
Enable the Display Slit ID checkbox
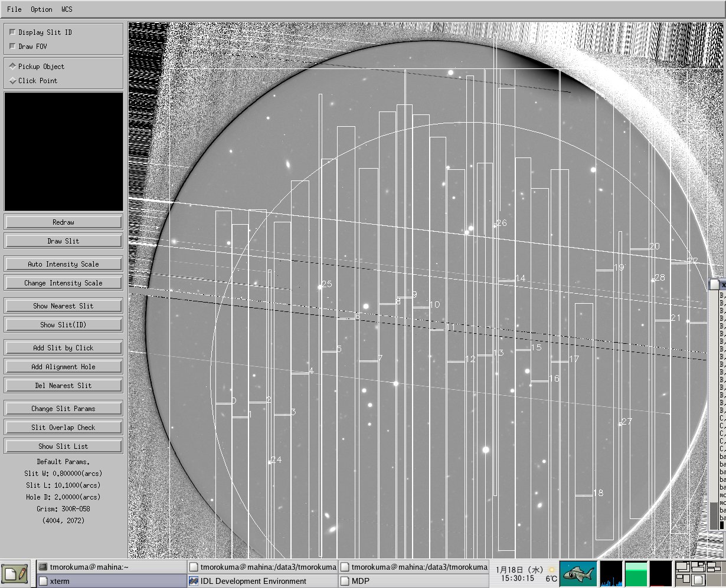click(13, 32)
